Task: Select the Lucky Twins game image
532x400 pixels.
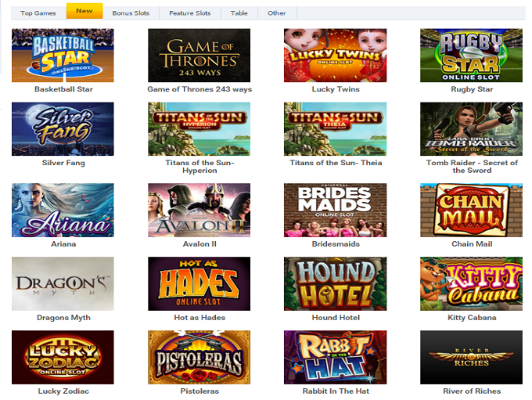Action: click(335, 56)
